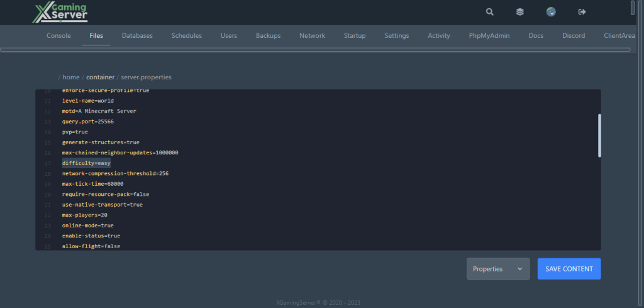The width and height of the screenshot is (644, 308).
Task: Click the line max-tick-time=60000
Action: 92,184
